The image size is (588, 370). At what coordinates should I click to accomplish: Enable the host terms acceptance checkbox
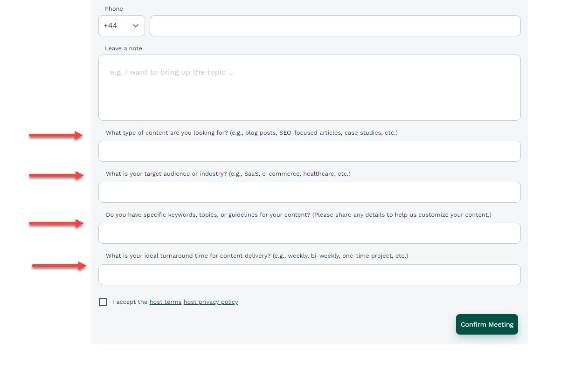(103, 302)
